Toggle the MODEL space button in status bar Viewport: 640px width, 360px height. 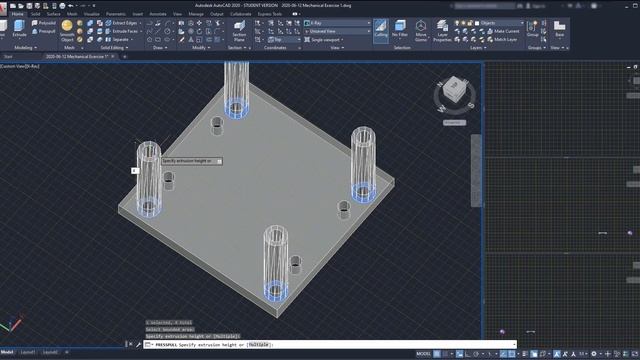[x=423, y=354]
